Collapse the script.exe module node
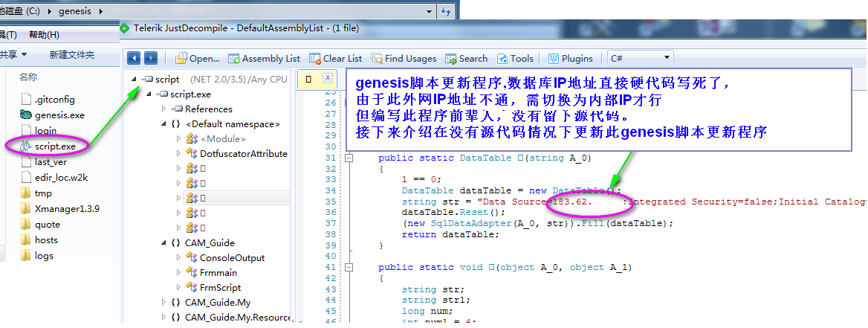This screenshot has height=328, width=868. pyautogui.click(x=149, y=94)
